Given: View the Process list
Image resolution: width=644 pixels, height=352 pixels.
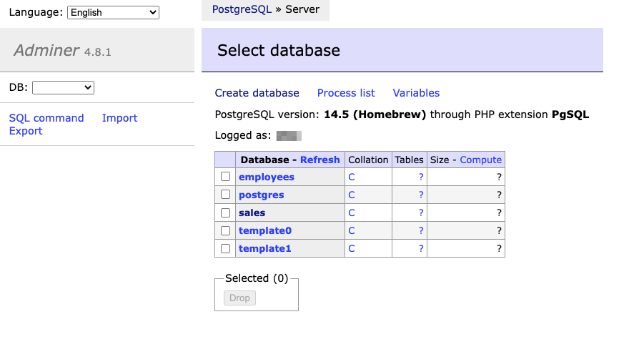Looking at the screenshot, I should coord(346,93).
